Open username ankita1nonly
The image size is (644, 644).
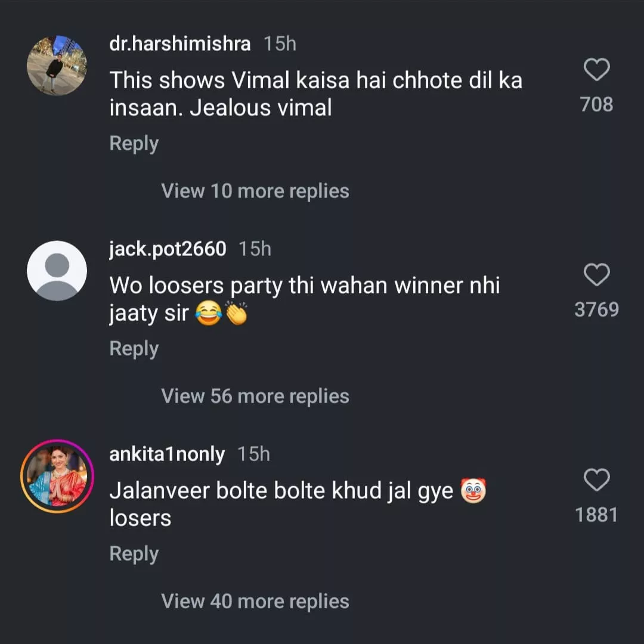click(167, 454)
